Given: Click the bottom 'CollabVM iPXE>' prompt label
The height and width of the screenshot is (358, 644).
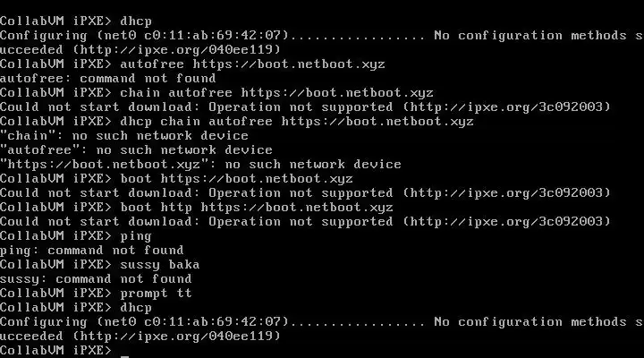Looking at the screenshot, I should 55,350.
